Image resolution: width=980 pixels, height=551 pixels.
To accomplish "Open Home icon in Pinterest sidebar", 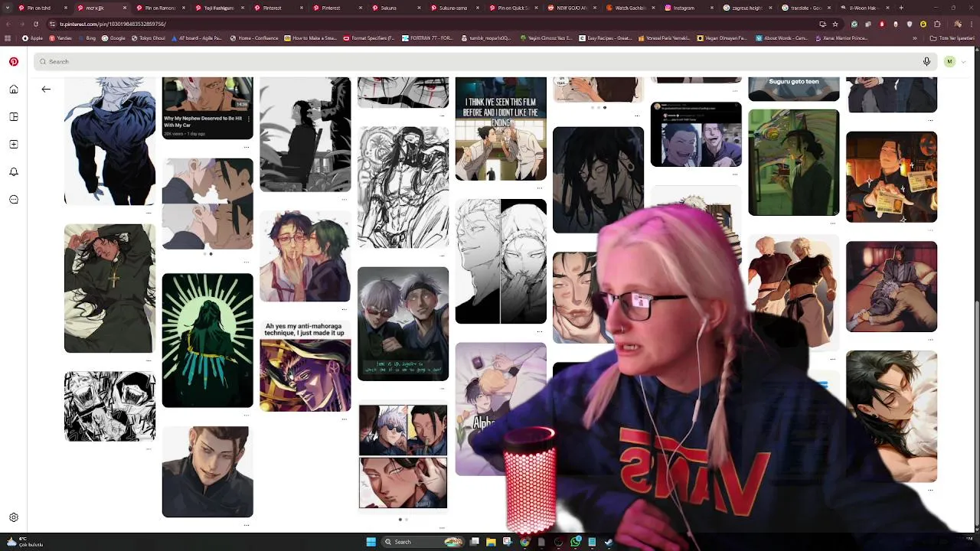I will pos(14,90).
